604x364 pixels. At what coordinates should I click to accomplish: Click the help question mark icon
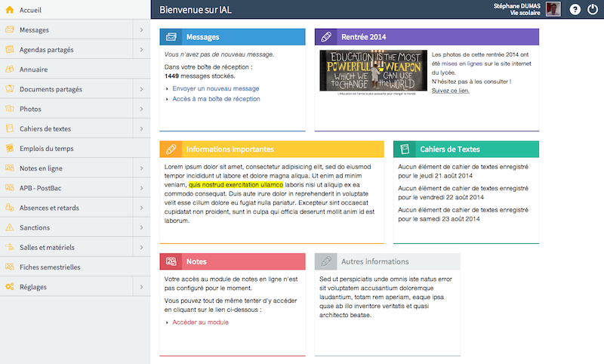click(575, 10)
